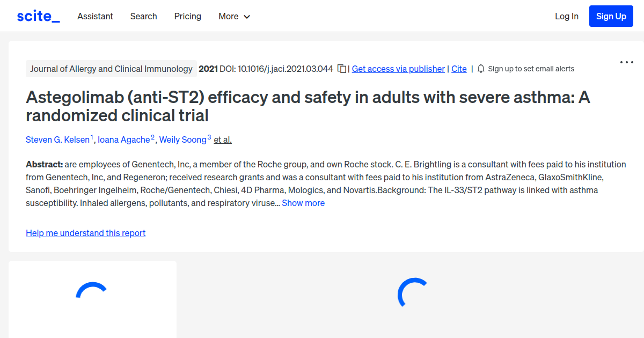Click 'Sign up to set email alerts' text
Screen dimensions: 644x338
(531, 69)
